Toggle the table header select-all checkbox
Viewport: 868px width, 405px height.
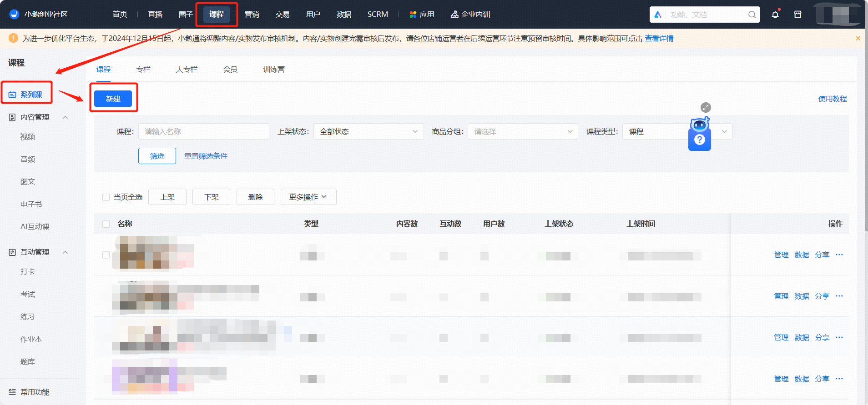(106, 224)
